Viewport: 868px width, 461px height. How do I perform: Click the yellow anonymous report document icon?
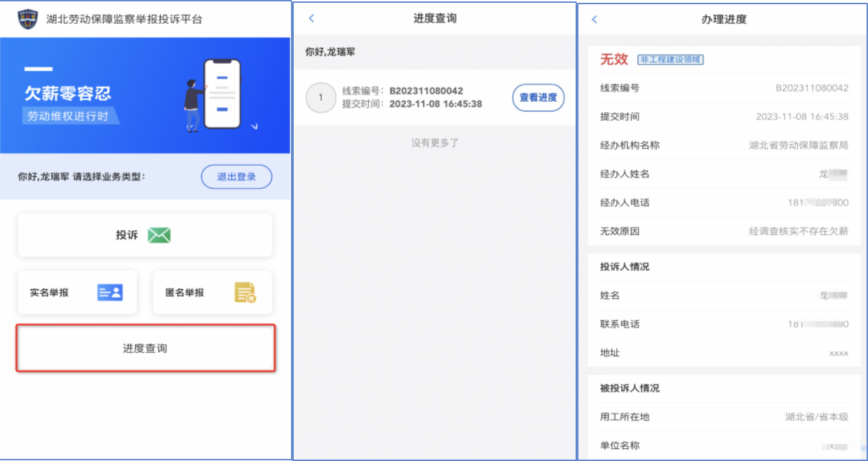245,293
